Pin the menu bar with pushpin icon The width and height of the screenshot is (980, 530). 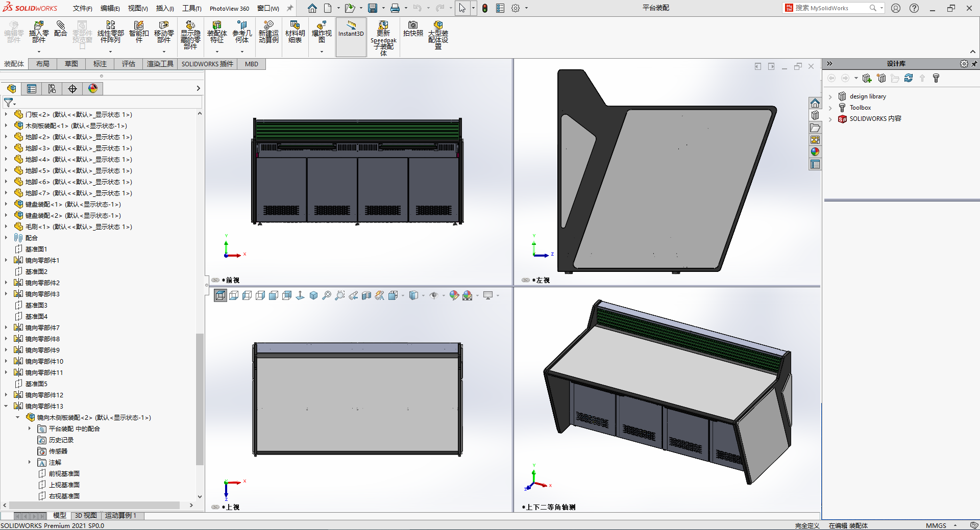[x=290, y=8]
